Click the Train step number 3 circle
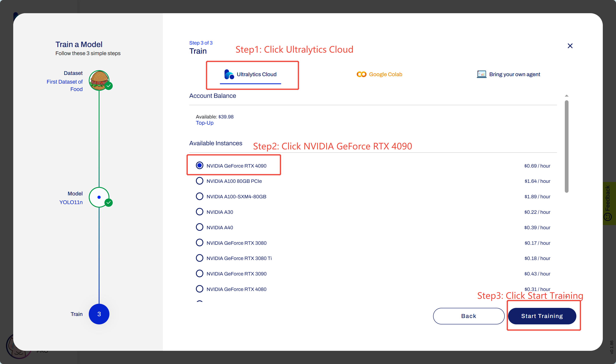 99,314
